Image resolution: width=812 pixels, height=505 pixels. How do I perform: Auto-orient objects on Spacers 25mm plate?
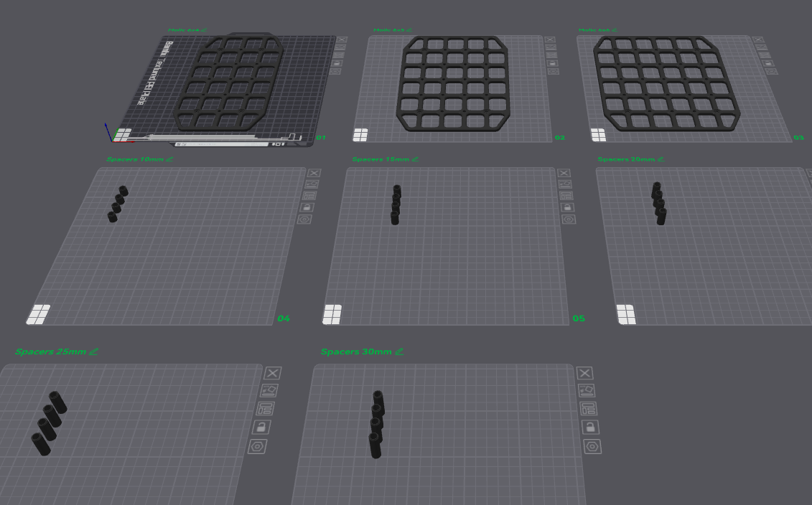(x=270, y=391)
